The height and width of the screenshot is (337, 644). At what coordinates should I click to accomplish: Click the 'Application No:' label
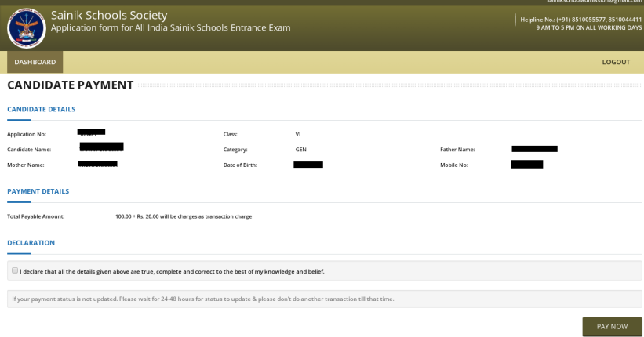pos(27,134)
